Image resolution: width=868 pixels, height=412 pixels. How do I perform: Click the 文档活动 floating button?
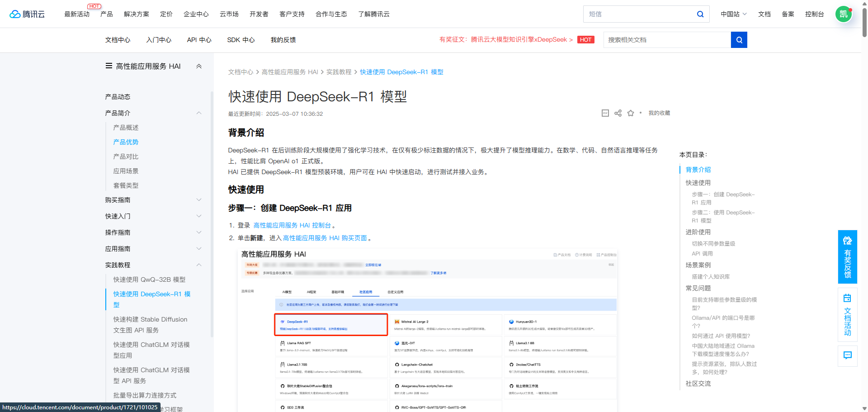[848, 315]
